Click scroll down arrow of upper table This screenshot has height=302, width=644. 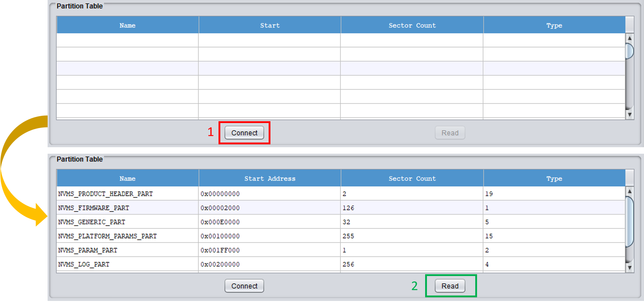[629, 115]
